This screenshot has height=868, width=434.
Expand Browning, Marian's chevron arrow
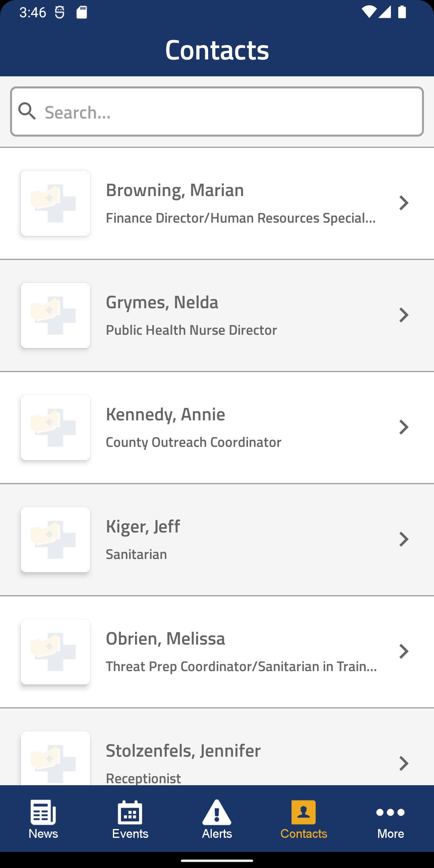(404, 203)
